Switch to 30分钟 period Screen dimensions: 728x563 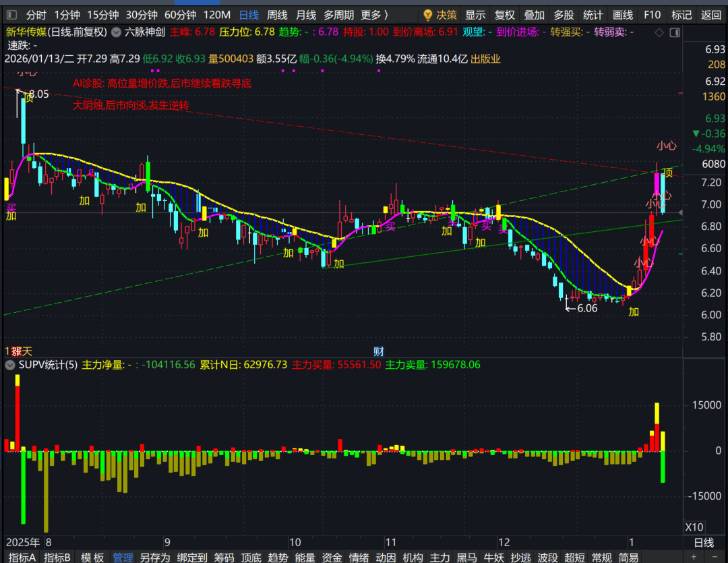click(x=142, y=16)
